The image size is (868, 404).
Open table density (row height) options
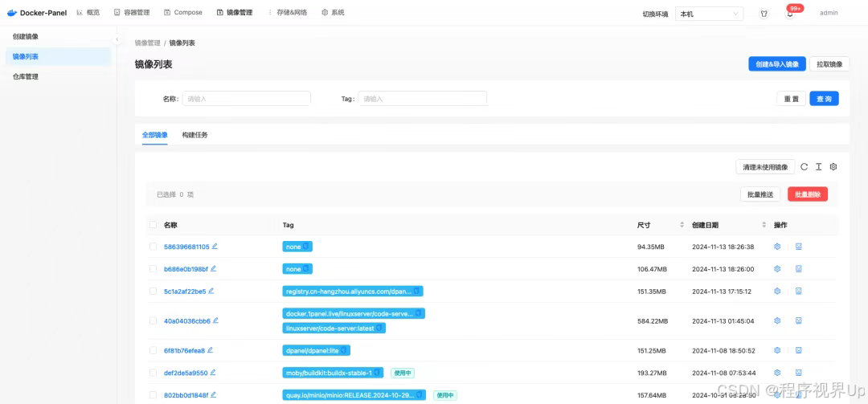[x=819, y=166]
